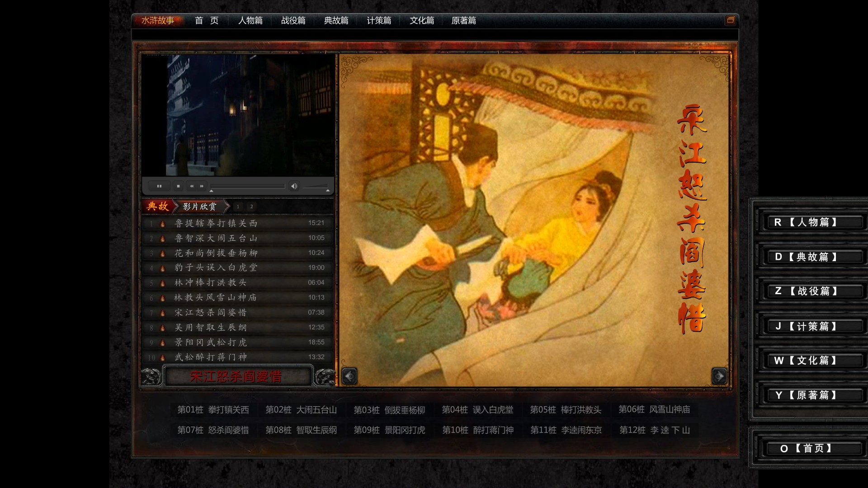Open the 典故篇 menu
Image resolution: width=868 pixels, height=488 pixels.
(336, 21)
